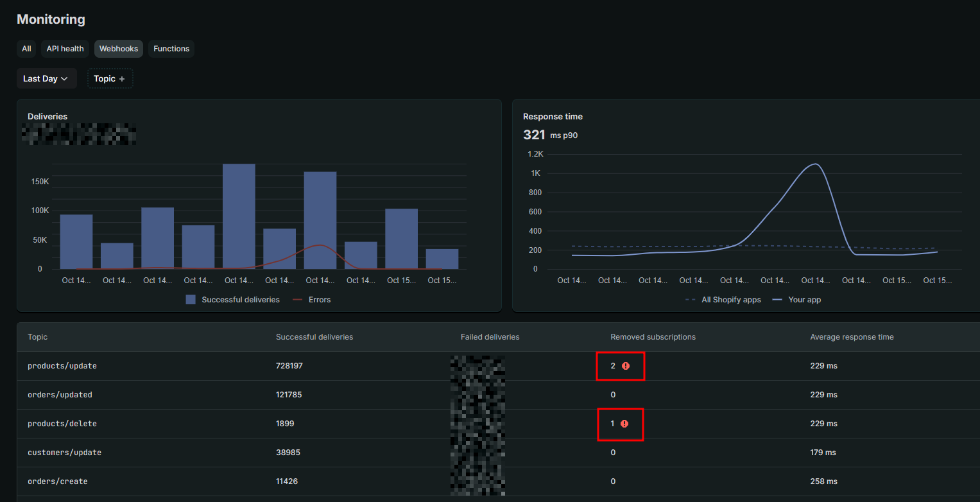Viewport: 980px width, 502px height.
Task: Select the customers/update topic
Action: point(64,453)
